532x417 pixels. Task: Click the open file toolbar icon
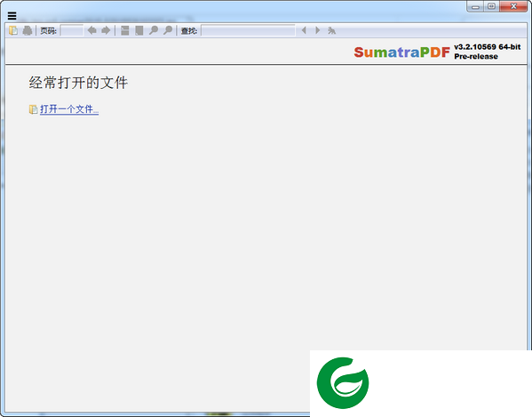click(x=13, y=30)
